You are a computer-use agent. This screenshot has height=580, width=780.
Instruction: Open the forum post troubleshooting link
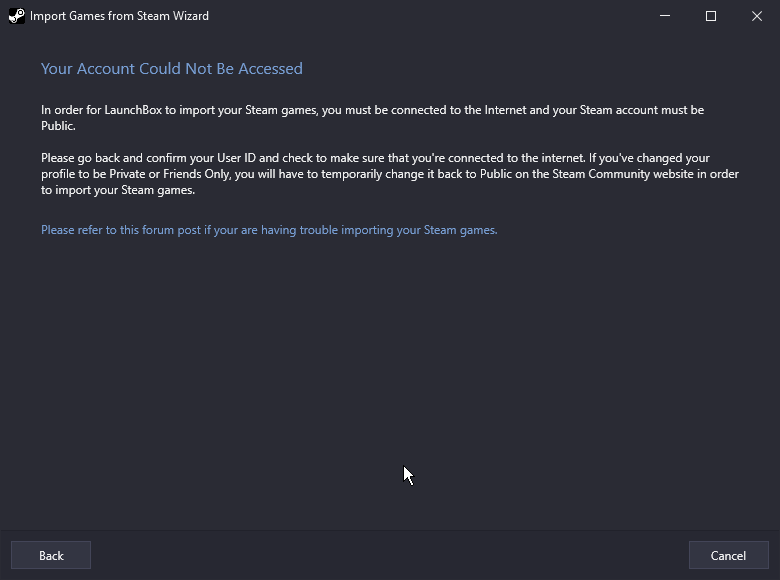269,230
